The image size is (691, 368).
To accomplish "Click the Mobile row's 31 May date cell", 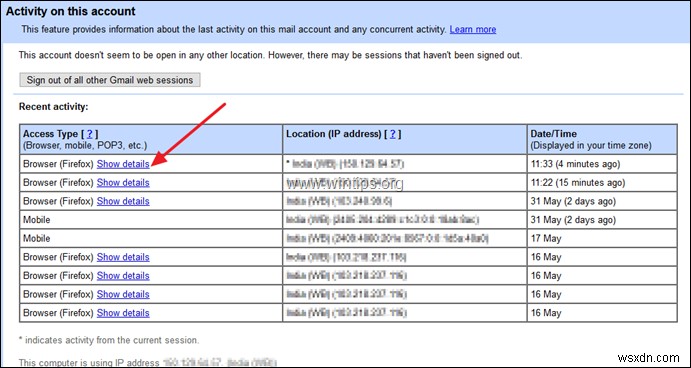I will pyautogui.click(x=602, y=219).
